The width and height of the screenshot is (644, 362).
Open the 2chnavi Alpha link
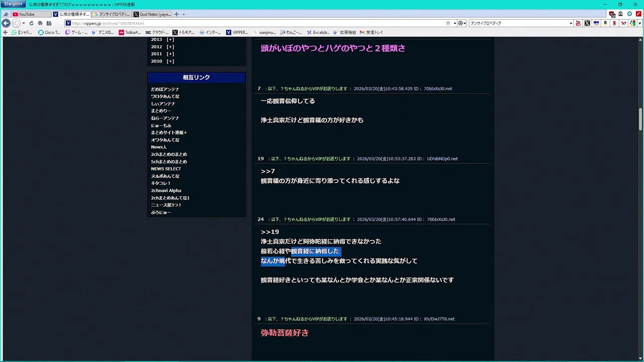click(166, 191)
